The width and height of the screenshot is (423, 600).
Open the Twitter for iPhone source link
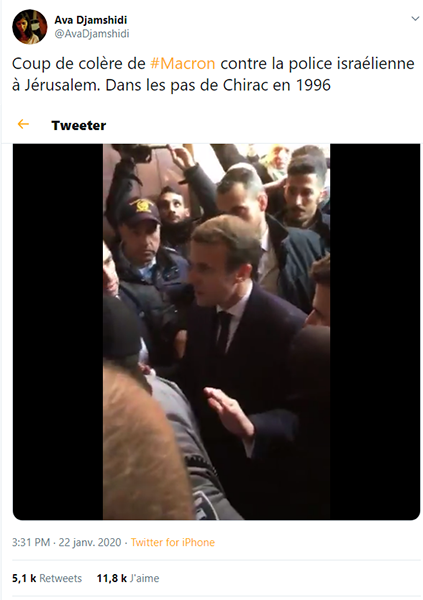click(x=173, y=542)
